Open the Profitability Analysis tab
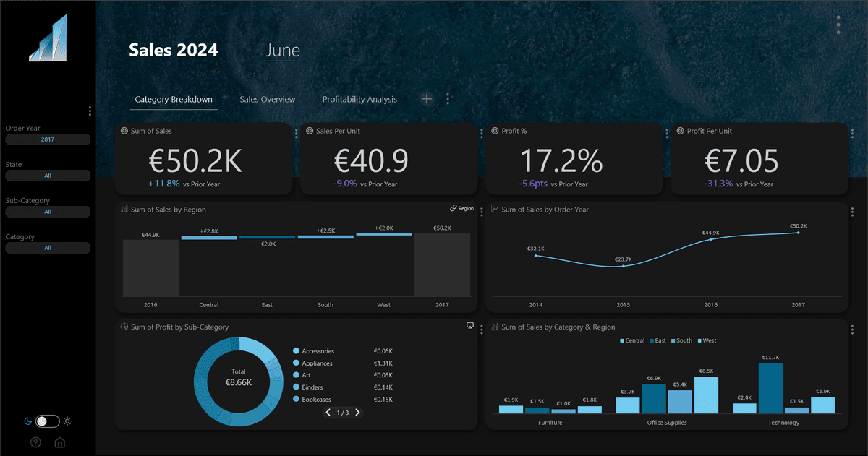Screen dimensions: 868x456 tap(359, 99)
